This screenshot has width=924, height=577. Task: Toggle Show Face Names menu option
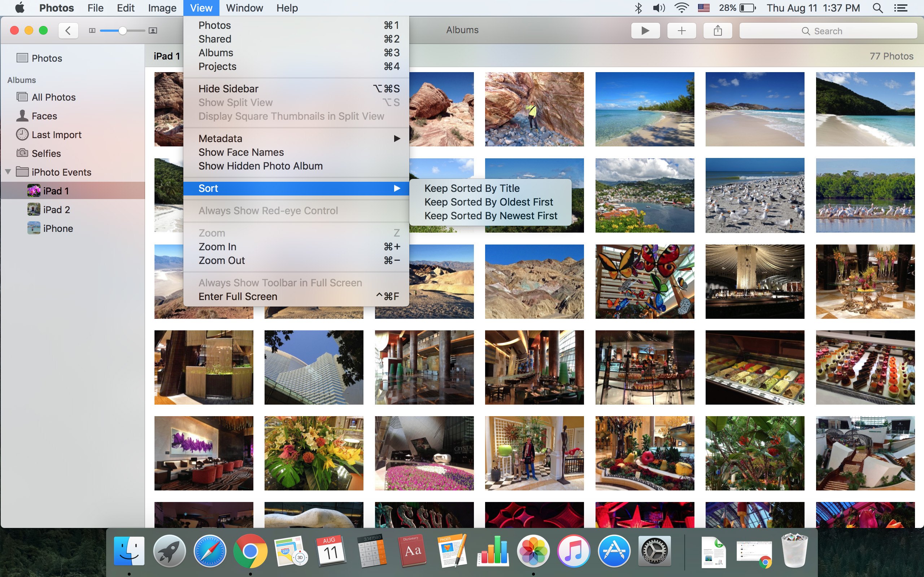(241, 152)
